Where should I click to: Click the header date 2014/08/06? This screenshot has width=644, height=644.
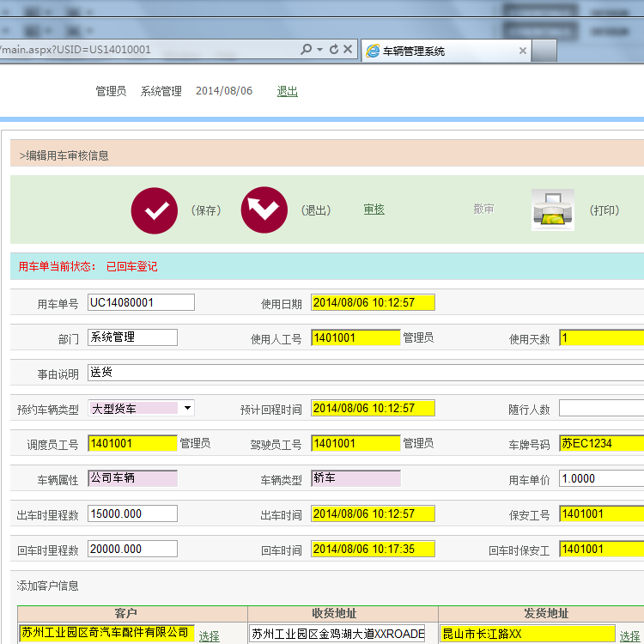224,91
